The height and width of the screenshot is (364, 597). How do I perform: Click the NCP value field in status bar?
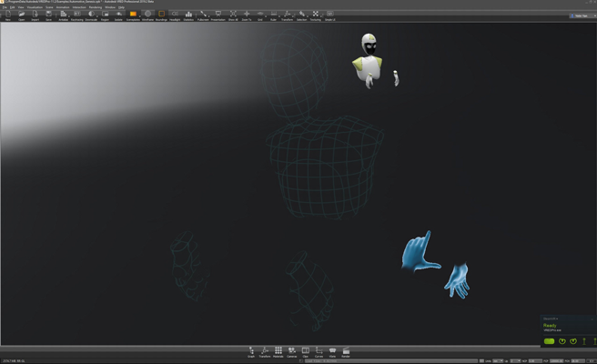tap(535, 361)
